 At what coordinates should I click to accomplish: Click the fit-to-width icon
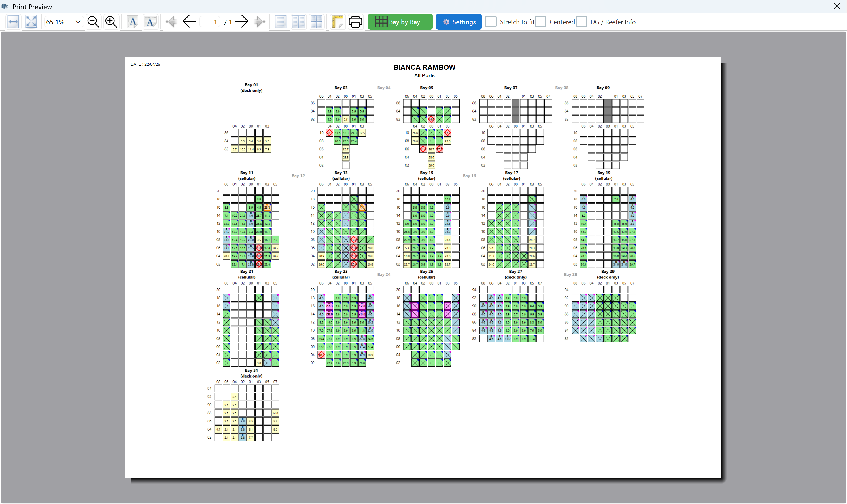tap(13, 22)
